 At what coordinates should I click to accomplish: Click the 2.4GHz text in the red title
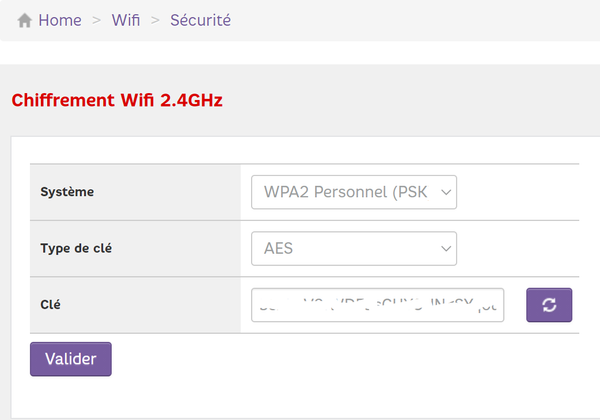190,100
